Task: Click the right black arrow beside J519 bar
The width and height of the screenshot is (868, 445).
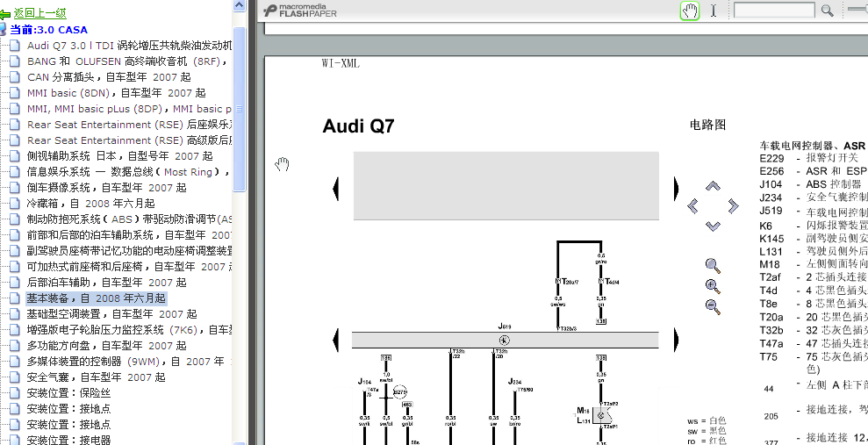Action: pos(676,340)
